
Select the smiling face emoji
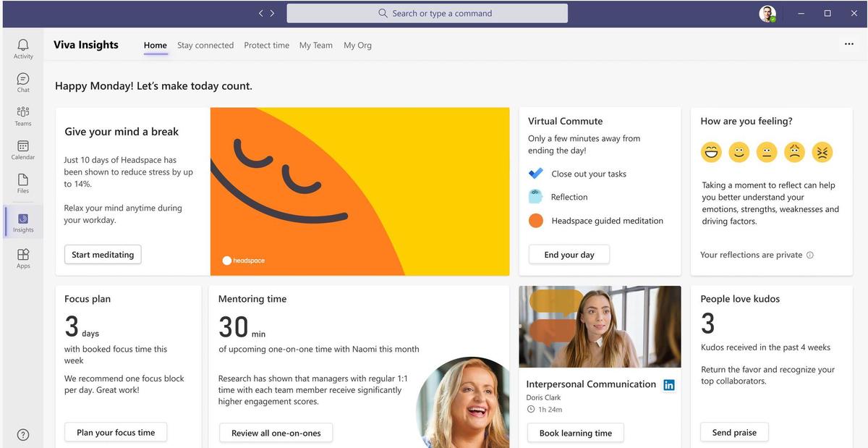pos(739,152)
